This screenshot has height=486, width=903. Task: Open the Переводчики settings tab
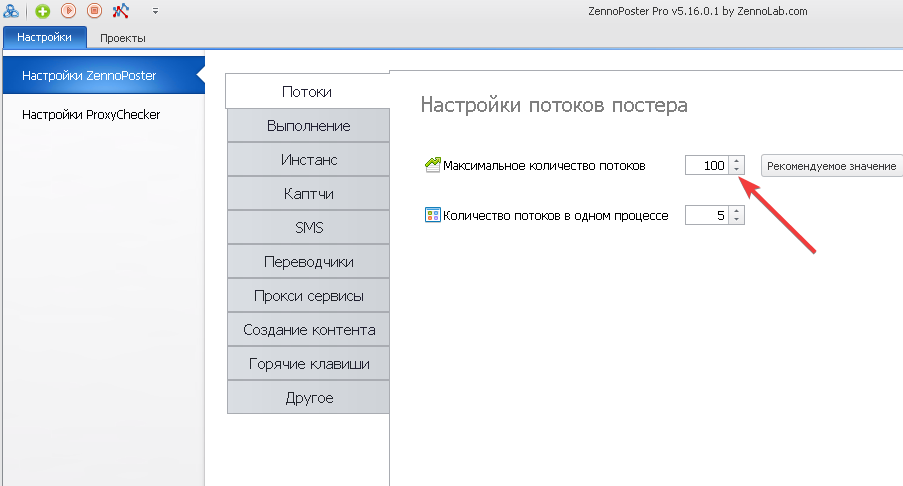(308, 261)
